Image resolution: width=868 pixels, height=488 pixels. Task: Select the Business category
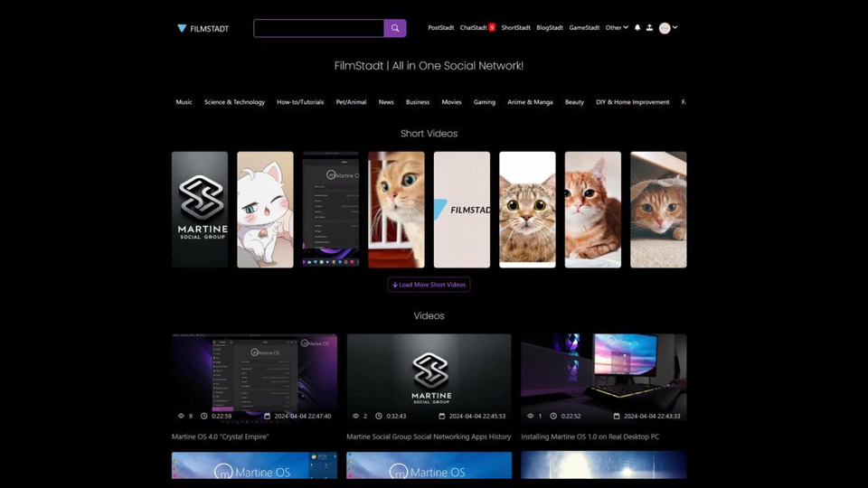click(x=418, y=102)
